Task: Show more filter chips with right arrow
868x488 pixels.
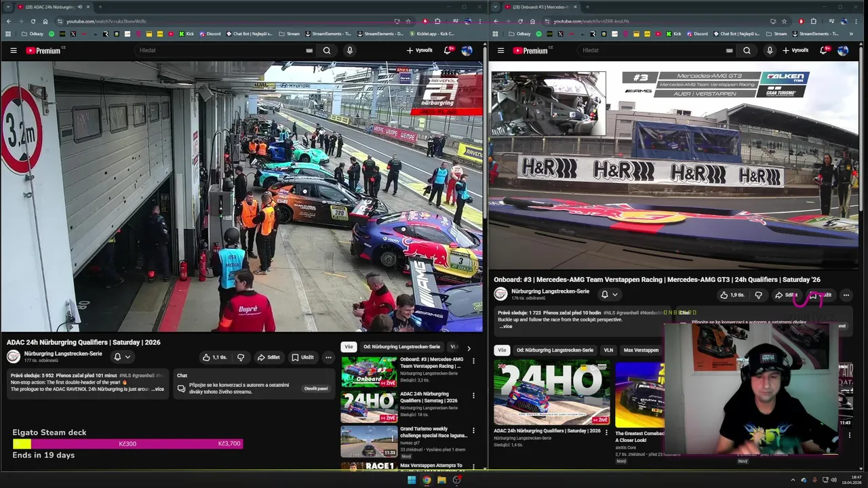Action: click(469, 348)
